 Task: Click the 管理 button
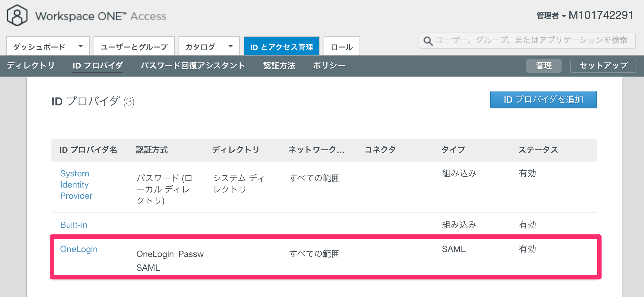544,66
